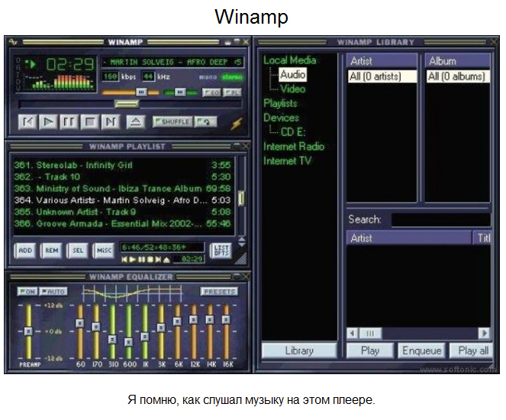Click the playlist mini play button
Image resolution: width=506 pixels, height=420 pixels.
tap(132, 260)
